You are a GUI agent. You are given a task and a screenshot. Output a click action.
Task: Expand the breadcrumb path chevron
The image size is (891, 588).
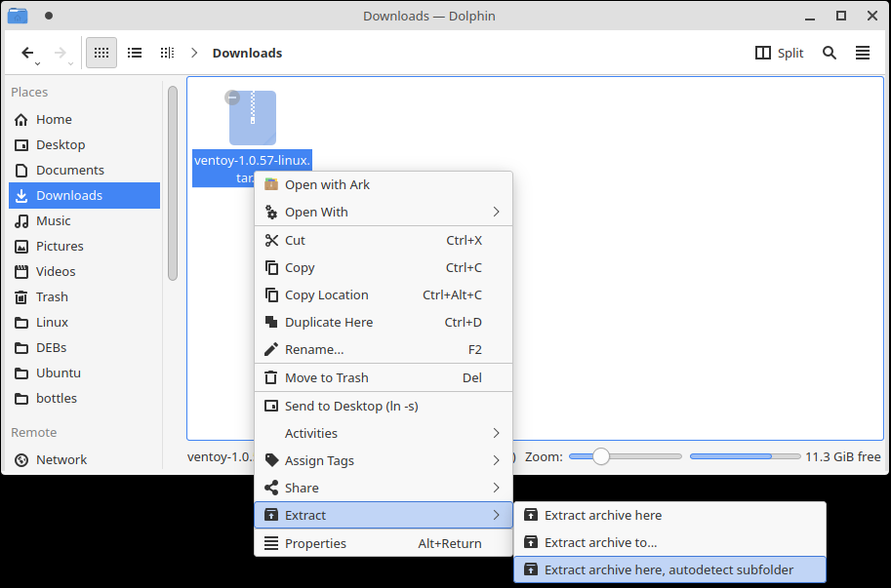194,53
